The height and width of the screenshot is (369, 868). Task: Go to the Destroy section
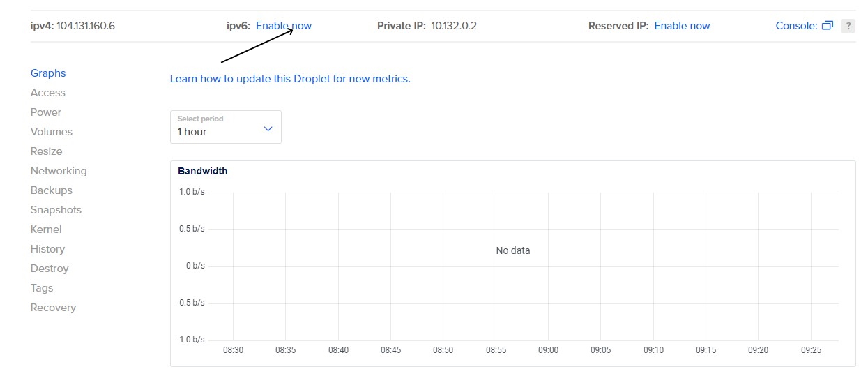pos(50,269)
